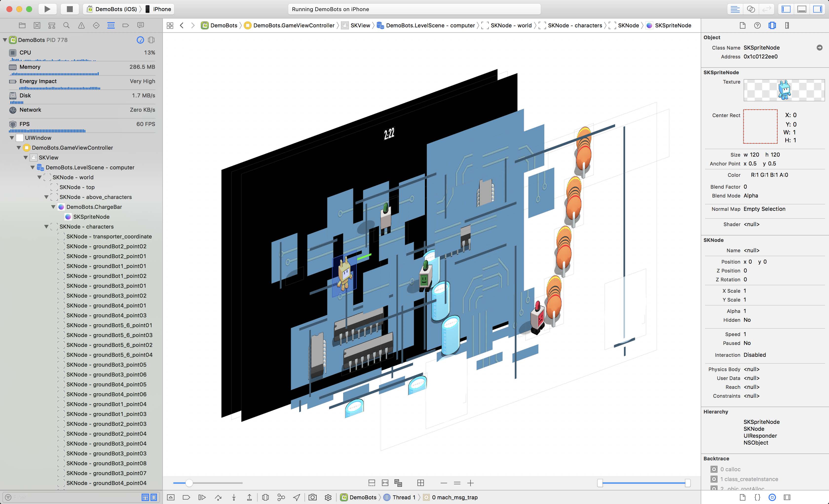The height and width of the screenshot is (504, 829).
Task: Click SKView in the jump bar
Action: coord(356,26)
